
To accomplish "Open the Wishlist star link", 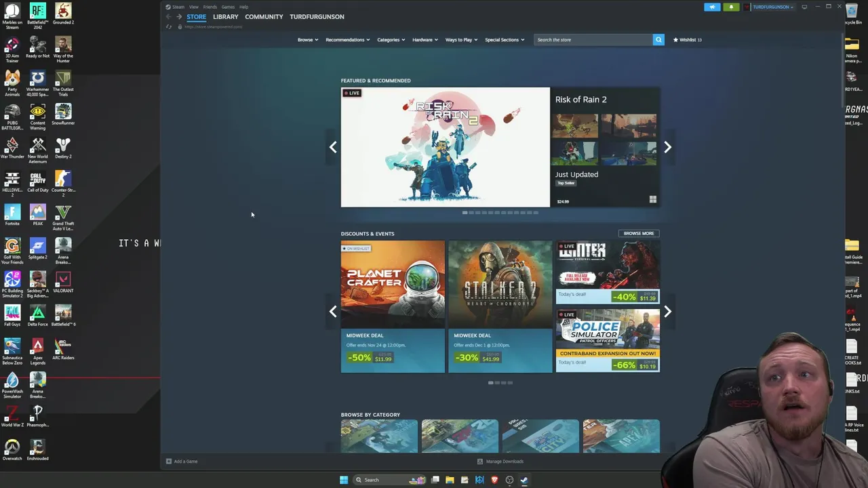I will [687, 39].
